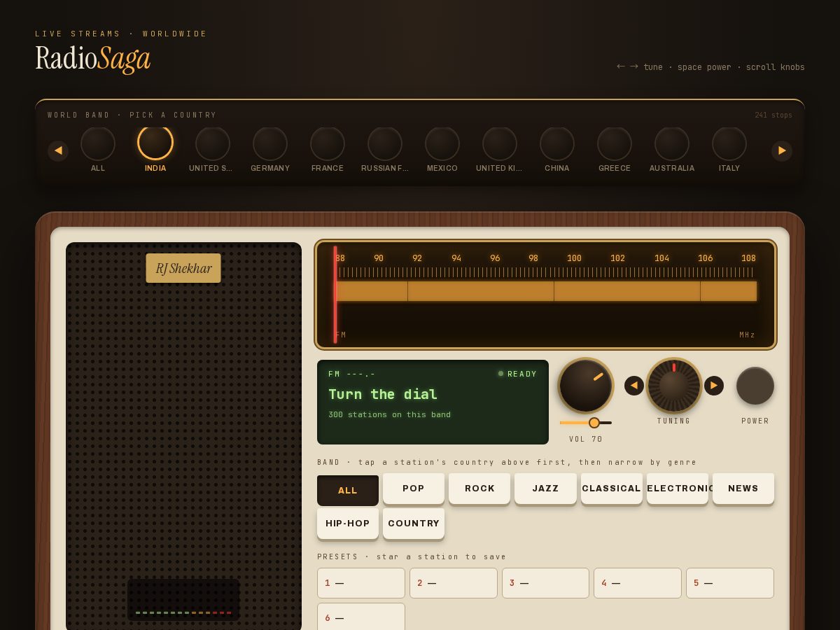Recall preset slot 5
Viewport: 840px width, 630px height.
pos(730,583)
